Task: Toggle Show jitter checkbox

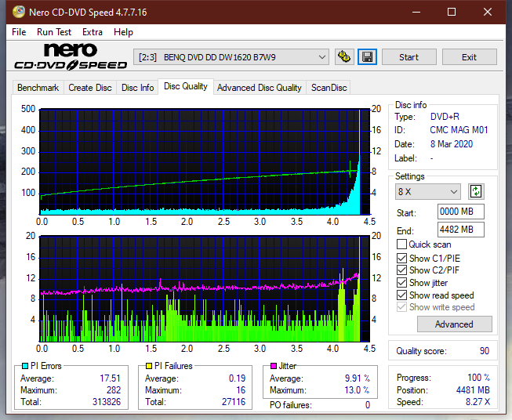Action: (x=401, y=283)
